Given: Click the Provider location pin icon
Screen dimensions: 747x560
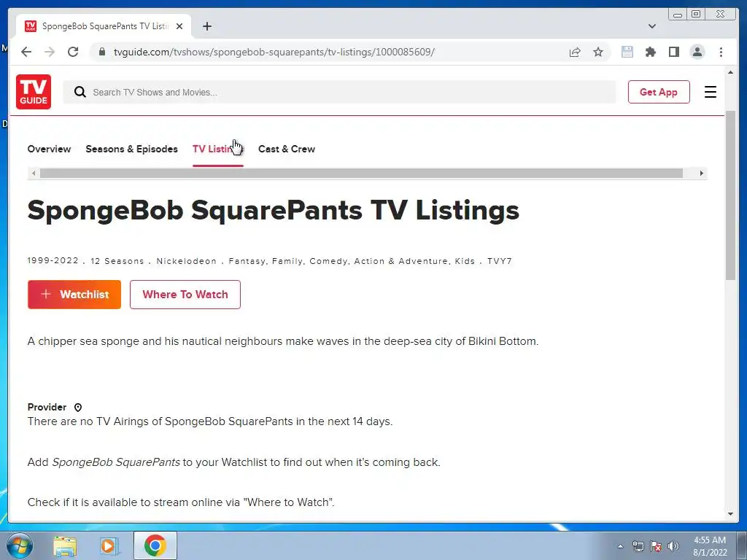Looking at the screenshot, I should pyautogui.click(x=78, y=408).
